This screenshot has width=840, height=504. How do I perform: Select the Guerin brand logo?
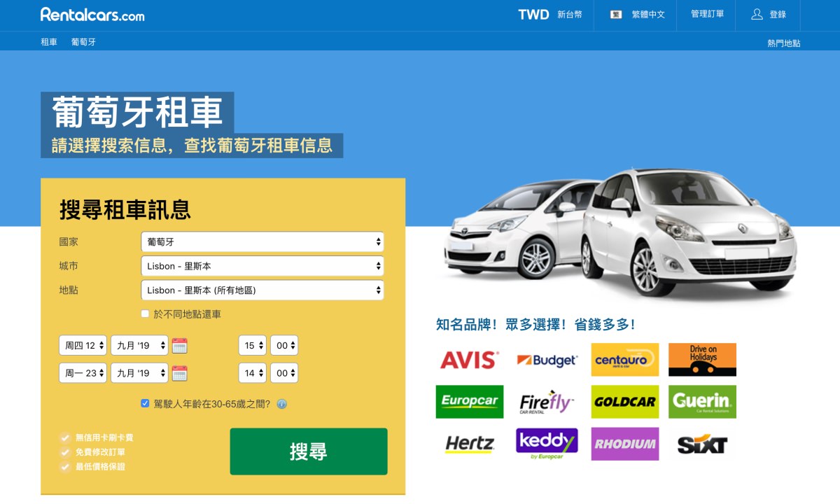702,402
